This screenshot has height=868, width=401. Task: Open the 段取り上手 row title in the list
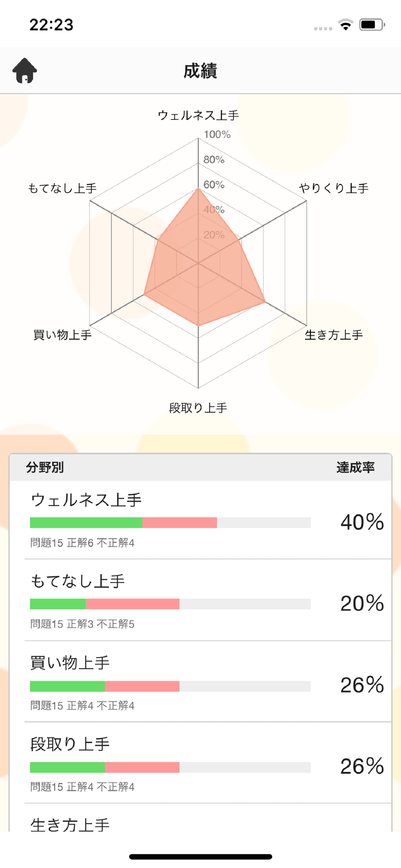[x=70, y=744]
